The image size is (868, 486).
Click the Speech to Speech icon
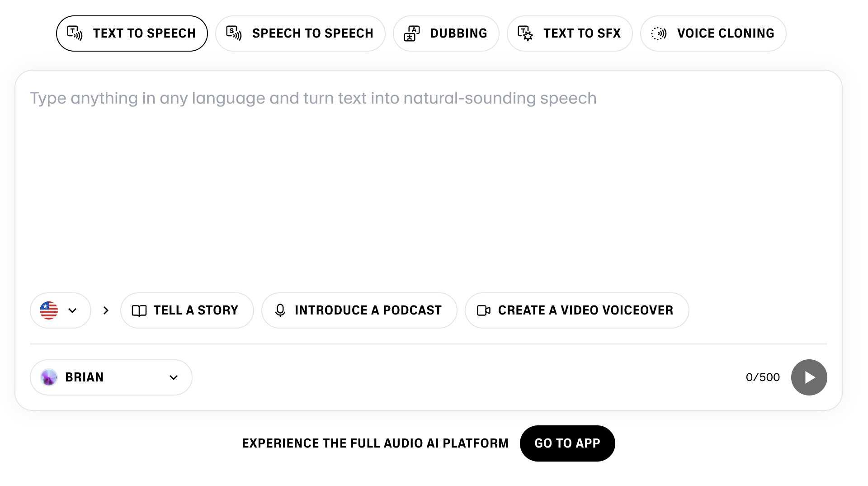(x=234, y=33)
